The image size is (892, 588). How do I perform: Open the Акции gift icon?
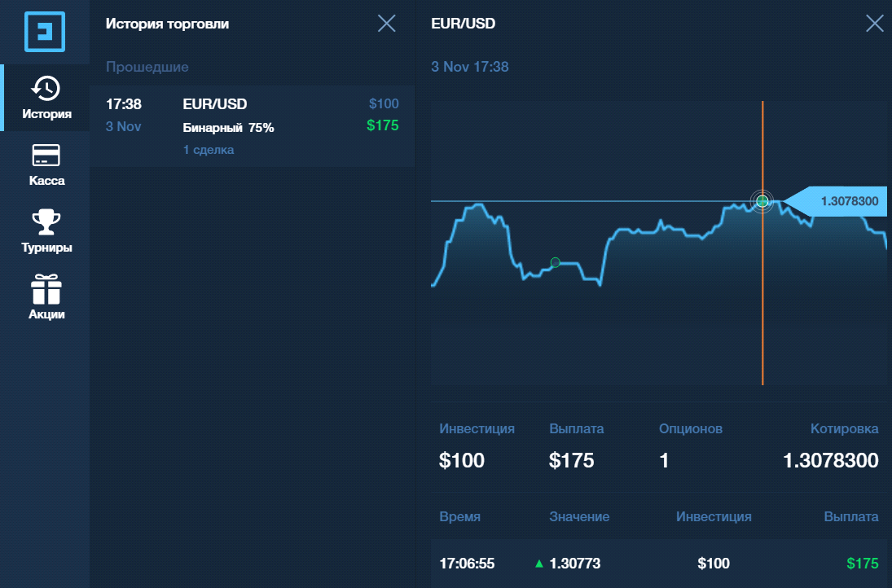pyautogui.click(x=46, y=289)
